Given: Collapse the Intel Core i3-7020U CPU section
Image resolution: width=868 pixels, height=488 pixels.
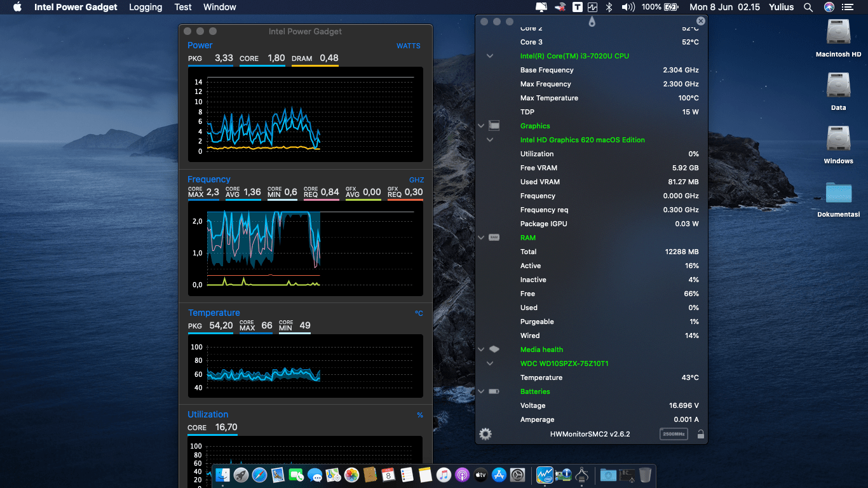Looking at the screenshot, I should coord(490,56).
